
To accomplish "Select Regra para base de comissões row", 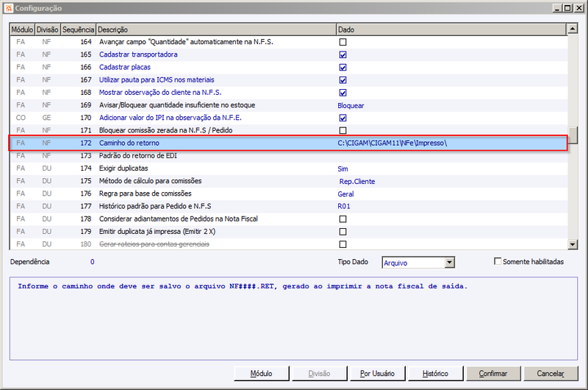I will click(x=288, y=194).
